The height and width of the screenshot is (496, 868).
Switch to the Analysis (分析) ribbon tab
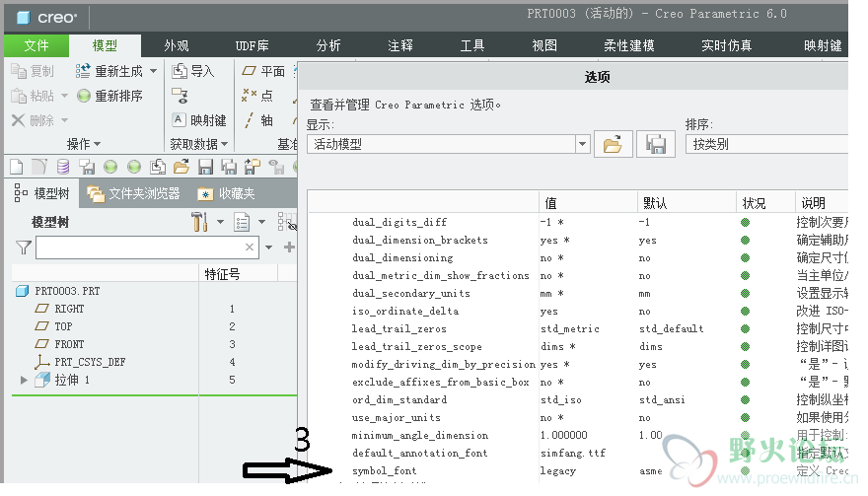pyautogui.click(x=328, y=45)
